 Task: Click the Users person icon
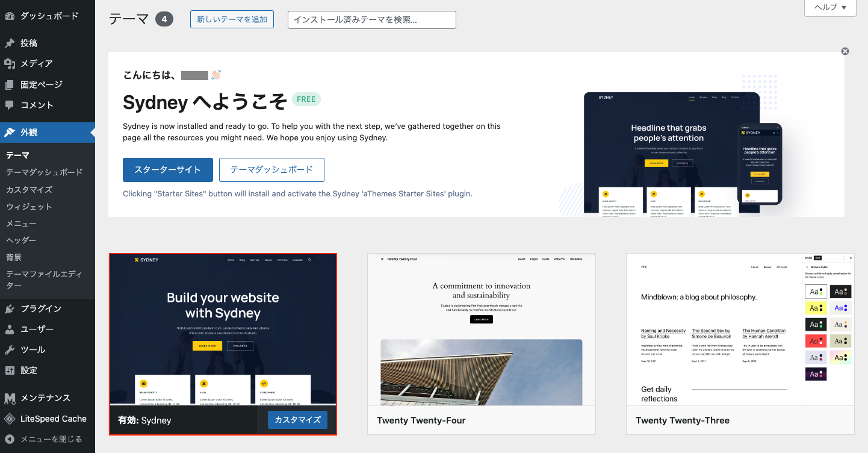point(10,330)
